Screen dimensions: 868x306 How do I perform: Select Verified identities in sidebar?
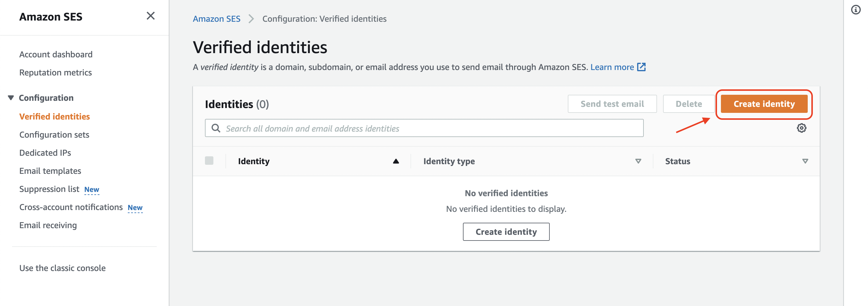(55, 116)
